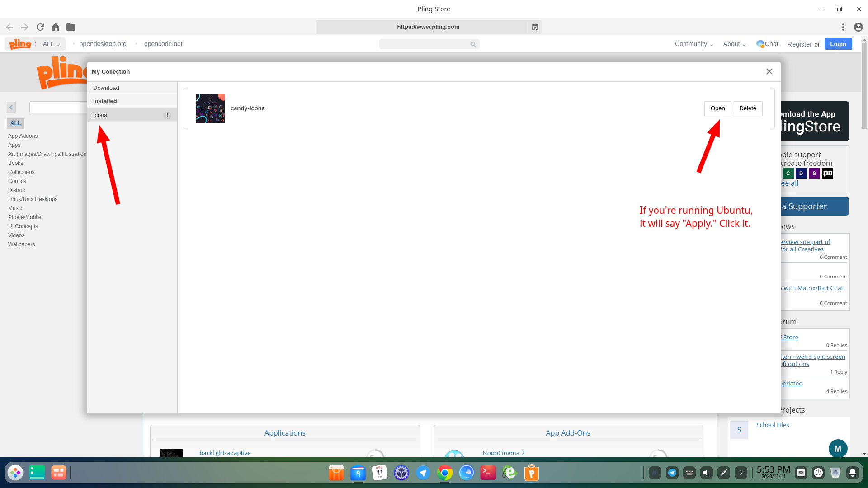Open the NoobCinema 2 add-on link
868x488 pixels.
tap(503, 453)
